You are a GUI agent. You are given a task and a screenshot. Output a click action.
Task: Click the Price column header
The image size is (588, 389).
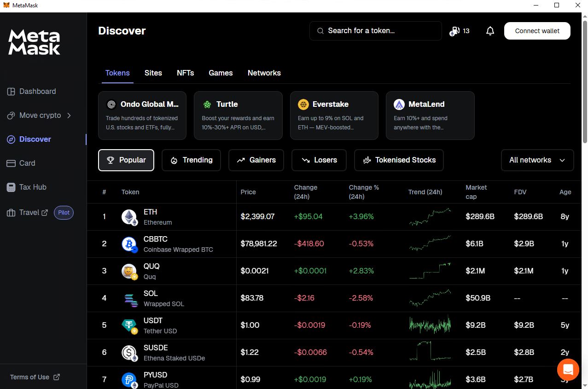[248, 192]
